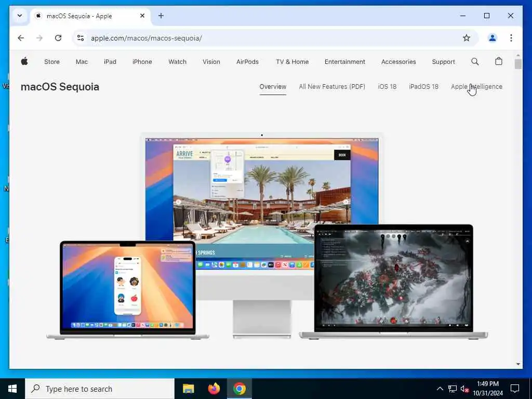Open the iPhone menu item

(x=142, y=62)
